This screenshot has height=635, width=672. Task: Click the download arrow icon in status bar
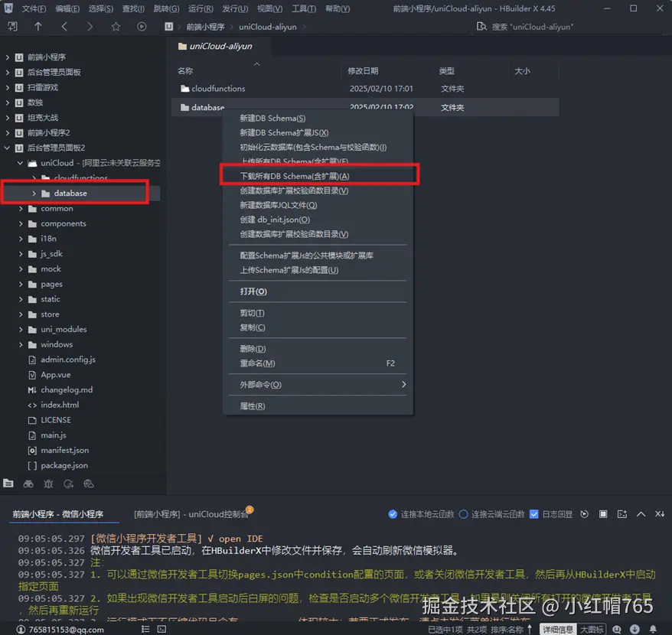coord(634,629)
